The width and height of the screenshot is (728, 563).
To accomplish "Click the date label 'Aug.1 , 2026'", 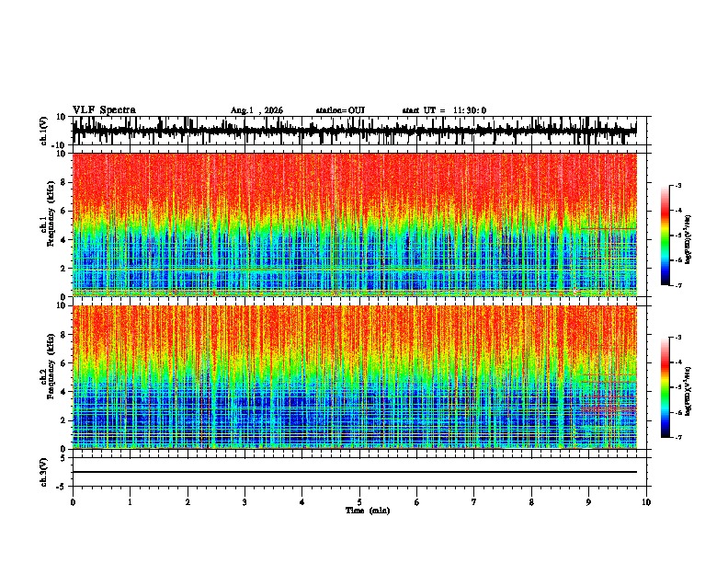I will pyautogui.click(x=256, y=110).
